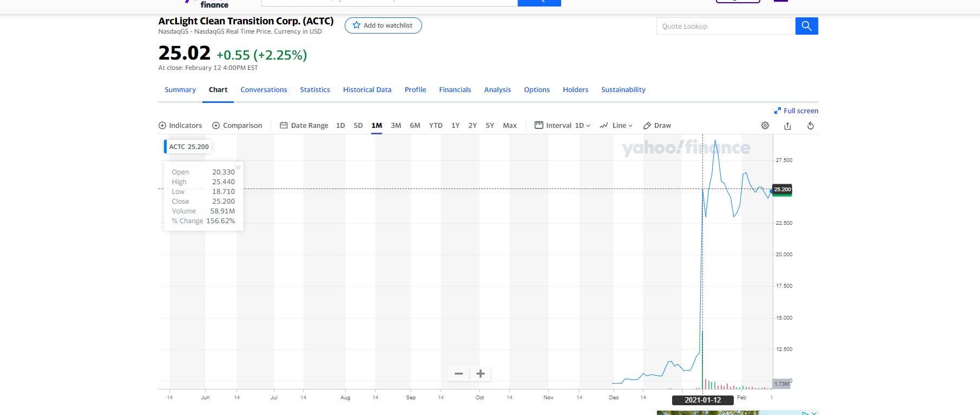Screen dimensions: 980x415
Task: Click the ArcLight Clean Transition Corp. title
Action: pyautogui.click(x=246, y=21)
